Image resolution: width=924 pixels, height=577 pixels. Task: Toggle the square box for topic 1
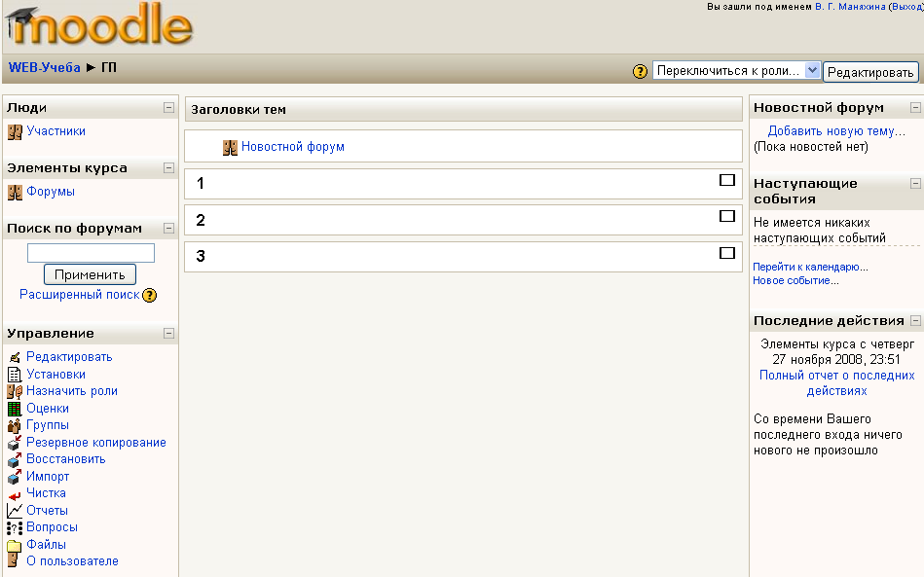tap(726, 180)
